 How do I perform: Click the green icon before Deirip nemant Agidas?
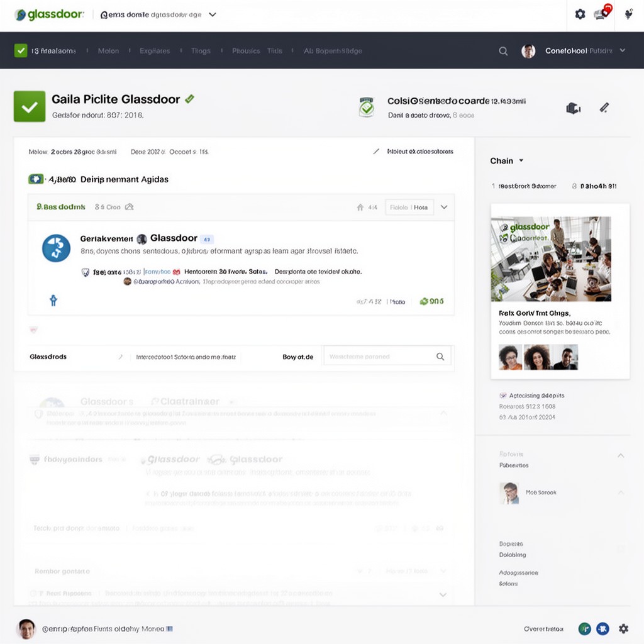pyautogui.click(x=36, y=179)
